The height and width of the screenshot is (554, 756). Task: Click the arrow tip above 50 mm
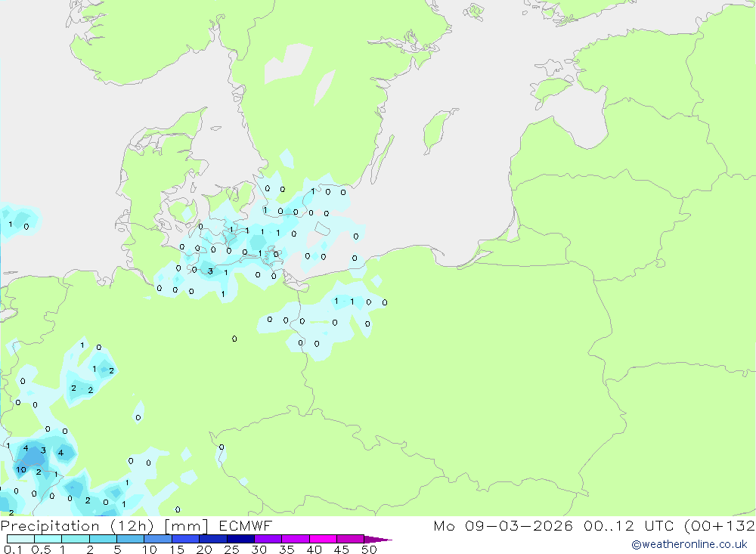379,540
